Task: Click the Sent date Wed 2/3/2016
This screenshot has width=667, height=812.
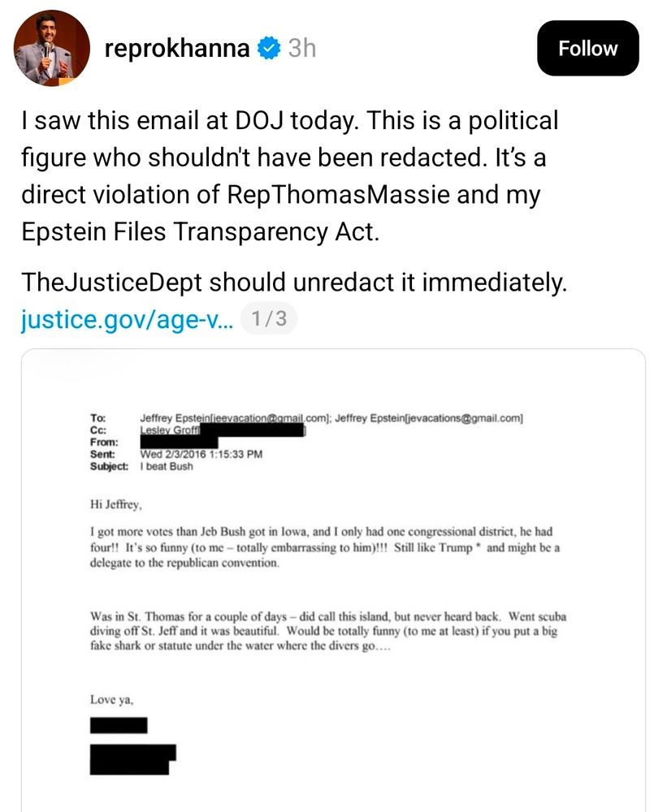Action: 201,455
